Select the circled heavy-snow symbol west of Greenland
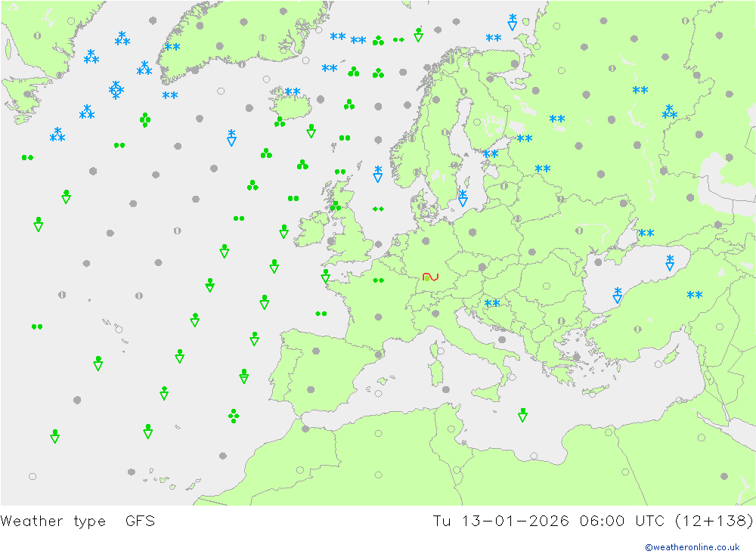This screenshot has width=756, height=554. pyautogui.click(x=116, y=90)
